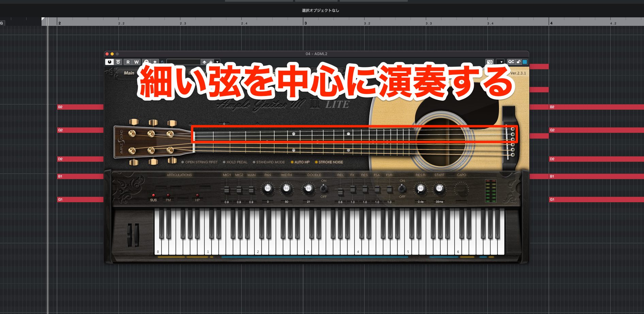The width and height of the screenshot is (644, 314).
Task: Click the RES.R value showing 0.4s
Action: tap(421, 202)
